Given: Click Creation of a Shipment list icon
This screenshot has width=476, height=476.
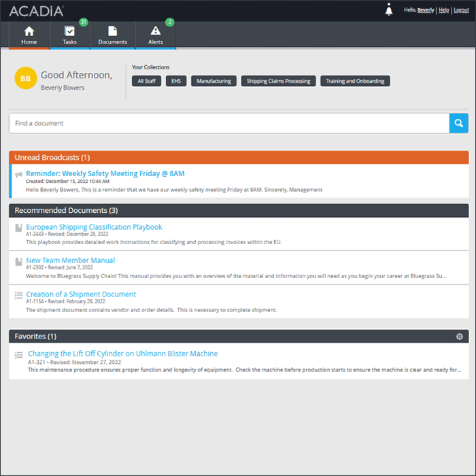Looking at the screenshot, I should (x=18, y=295).
